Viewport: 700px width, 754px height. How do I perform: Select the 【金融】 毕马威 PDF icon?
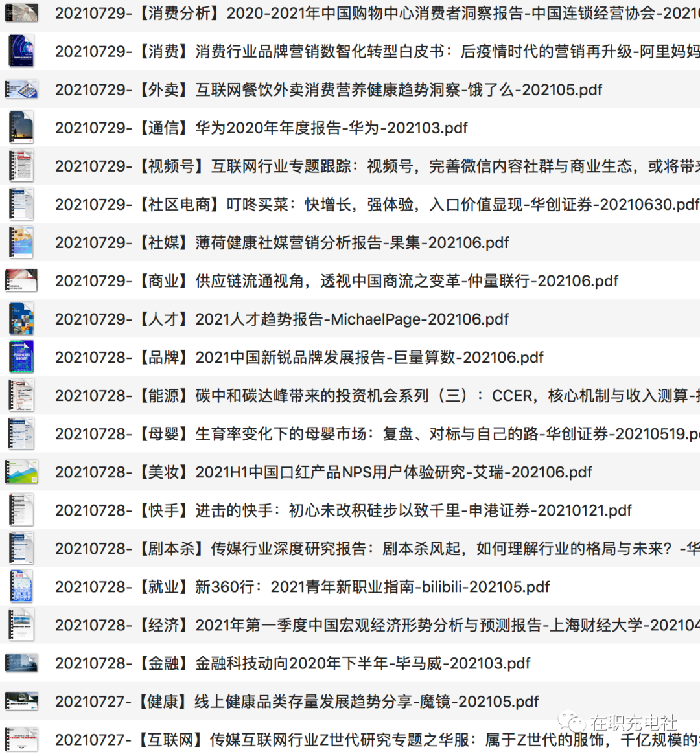[21, 663]
